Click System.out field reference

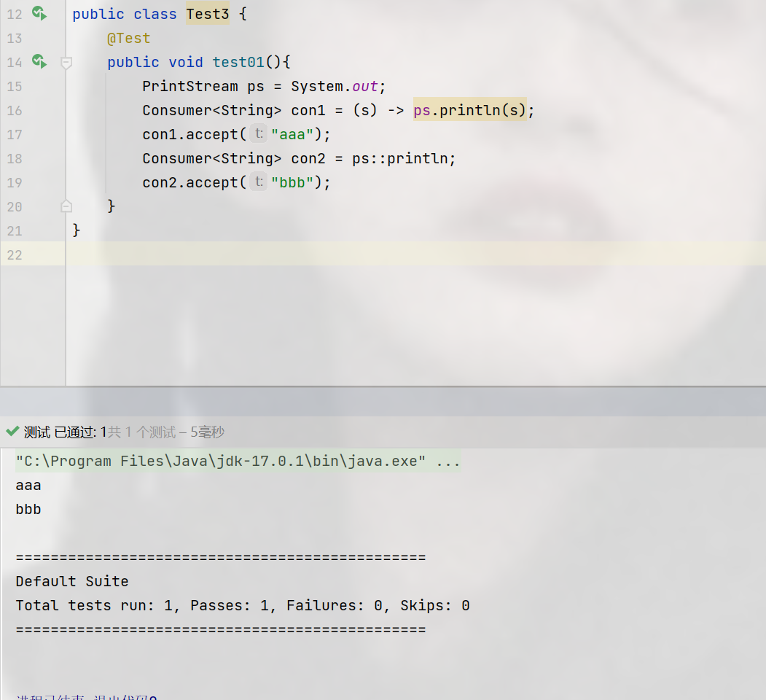click(x=335, y=86)
